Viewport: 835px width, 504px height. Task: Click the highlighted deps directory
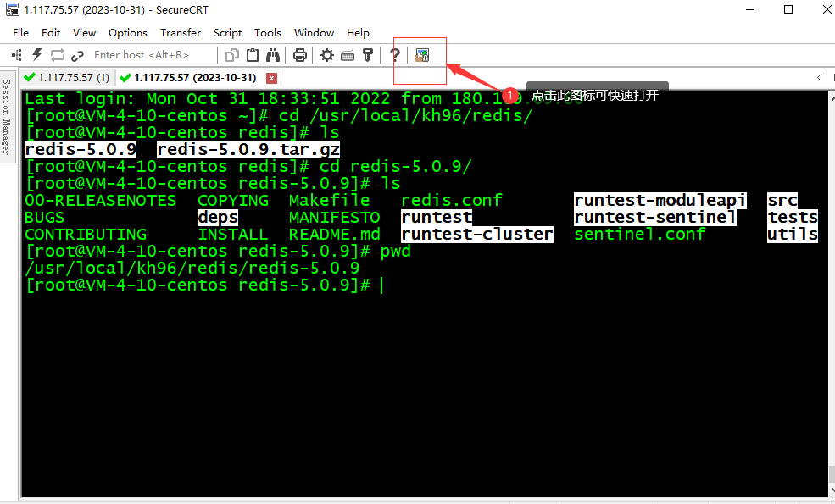(218, 218)
